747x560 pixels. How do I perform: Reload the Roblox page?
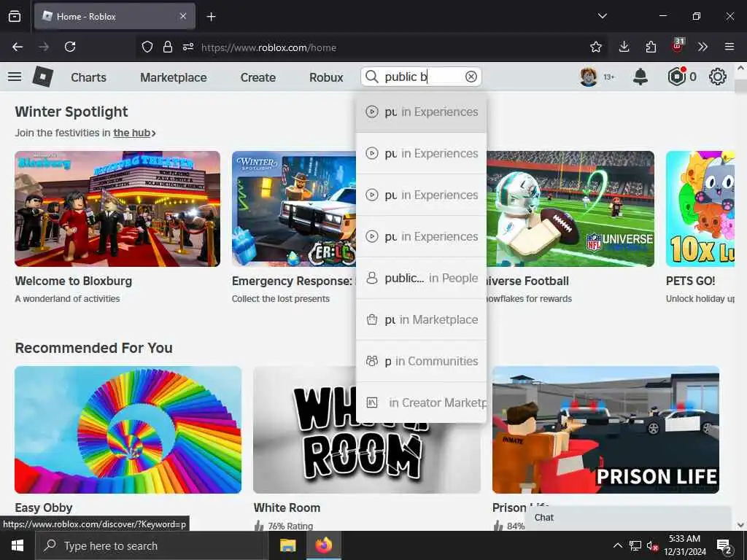click(x=70, y=47)
